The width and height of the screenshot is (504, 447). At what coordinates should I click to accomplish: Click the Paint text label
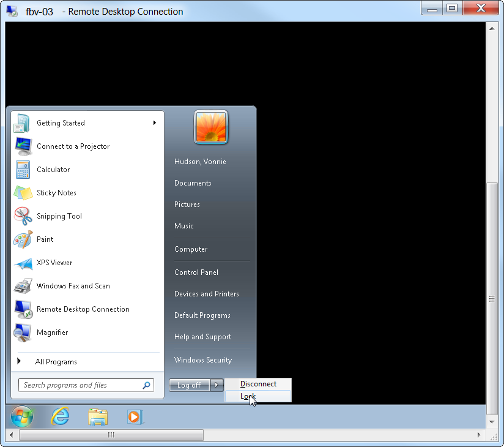(x=45, y=239)
